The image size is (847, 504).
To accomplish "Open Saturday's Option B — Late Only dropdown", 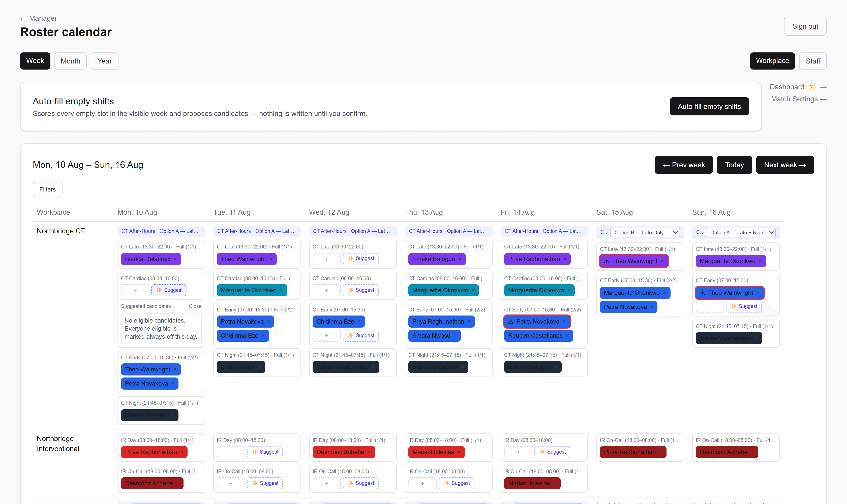I will (645, 233).
